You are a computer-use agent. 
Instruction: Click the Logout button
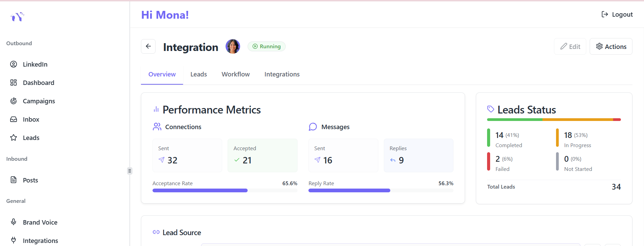click(x=617, y=14)
